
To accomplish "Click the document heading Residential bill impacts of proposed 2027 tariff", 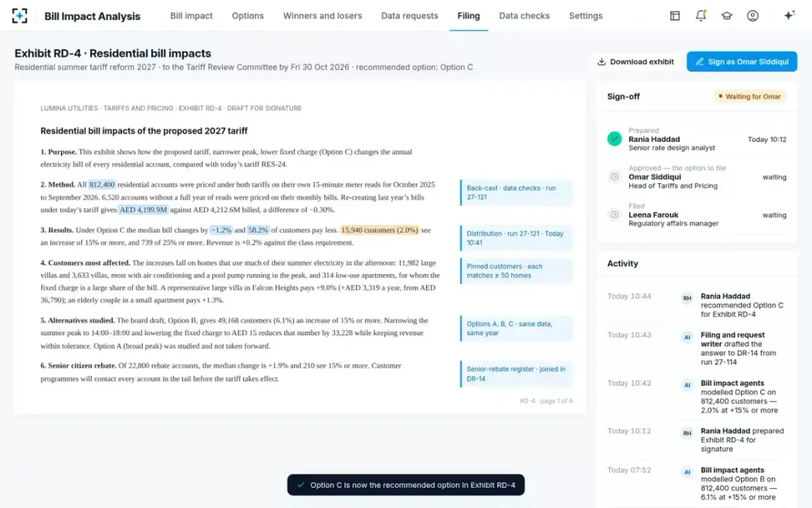I will (x=144, y=131).
